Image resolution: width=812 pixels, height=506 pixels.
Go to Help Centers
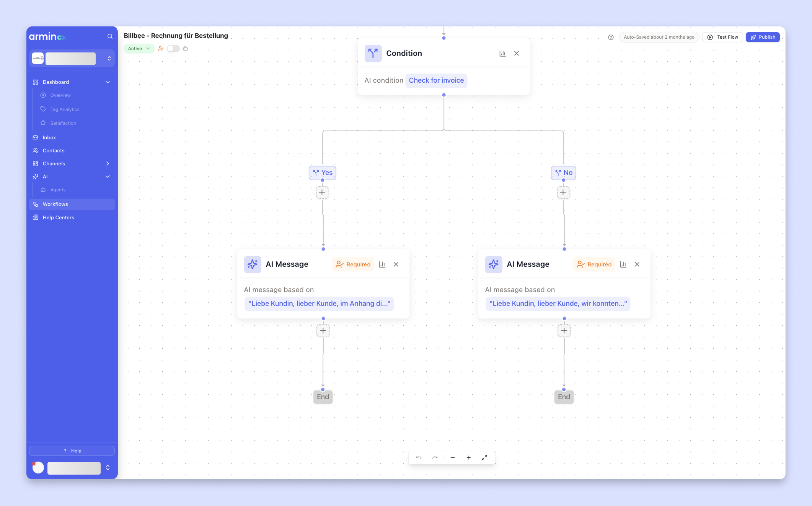coord(58,217)
